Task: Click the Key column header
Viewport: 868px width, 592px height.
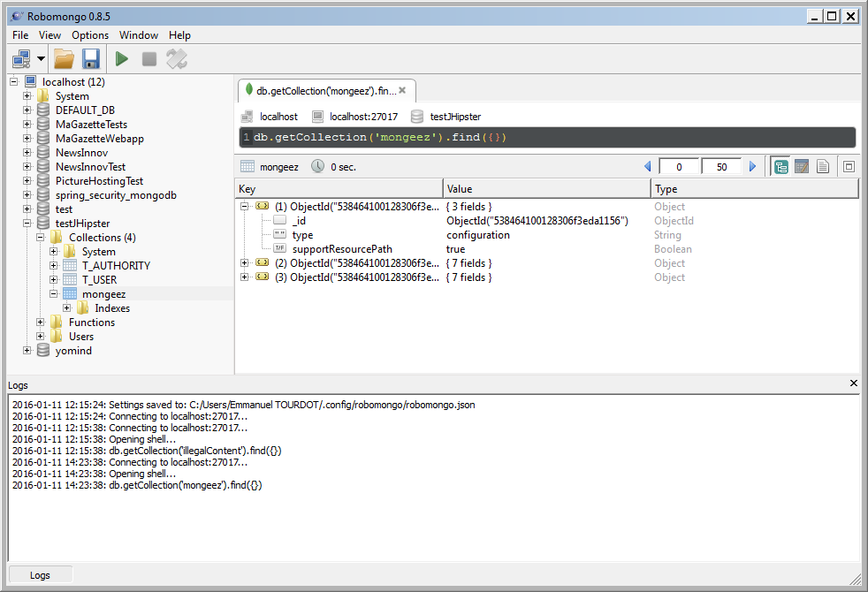Action: pos(339,189)
